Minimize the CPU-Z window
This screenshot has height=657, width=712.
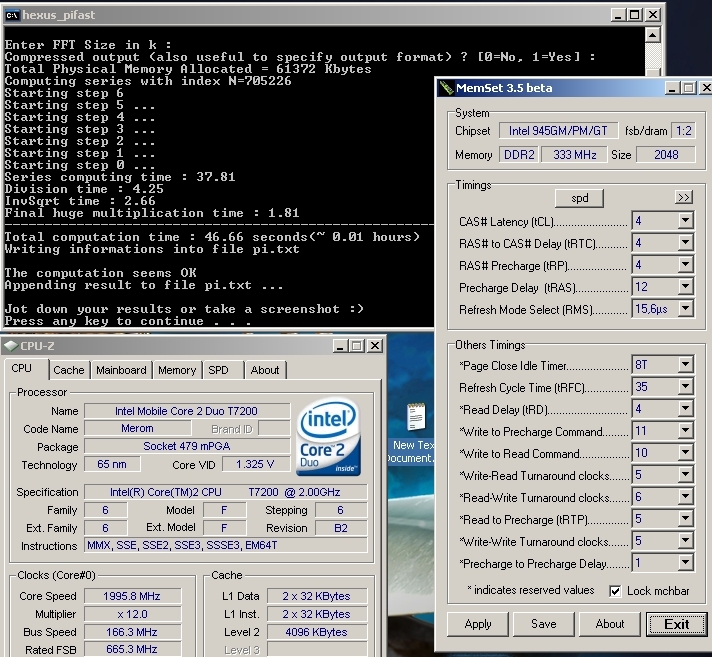point(340,346)
